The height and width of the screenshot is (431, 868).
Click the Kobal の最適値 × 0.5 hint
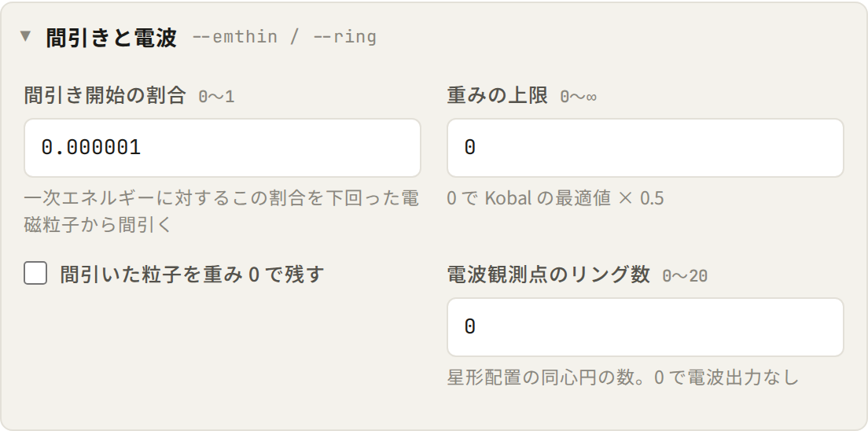pos(555,197)
